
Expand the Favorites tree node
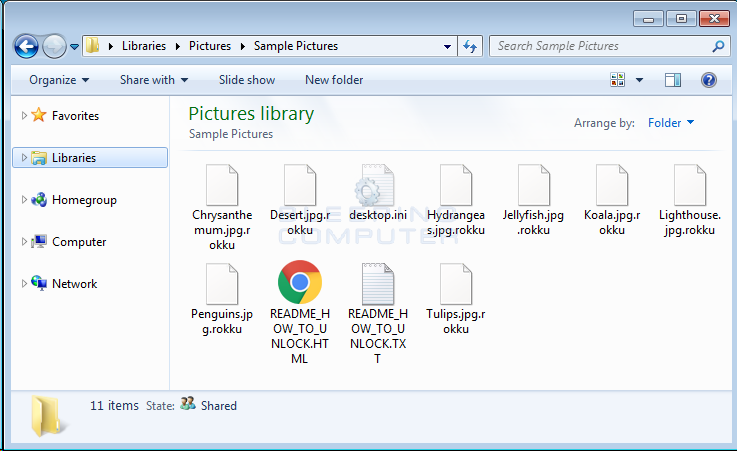[24, 115]
